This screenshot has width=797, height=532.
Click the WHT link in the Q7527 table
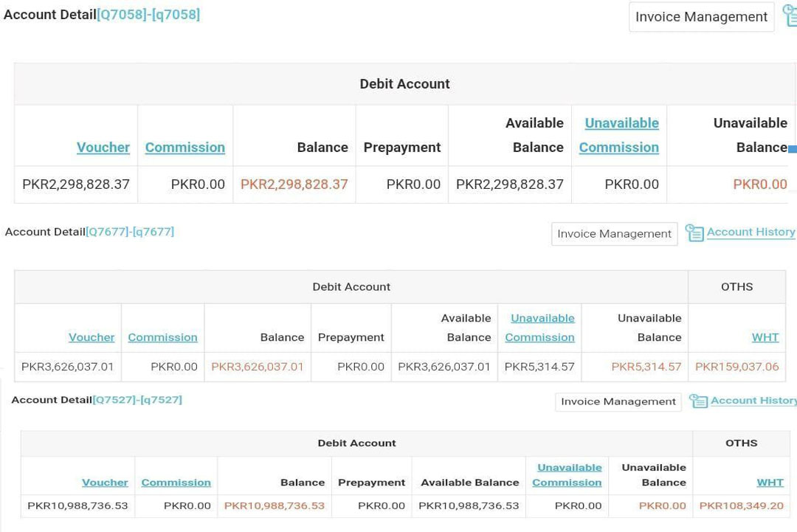tap(770, 483)
